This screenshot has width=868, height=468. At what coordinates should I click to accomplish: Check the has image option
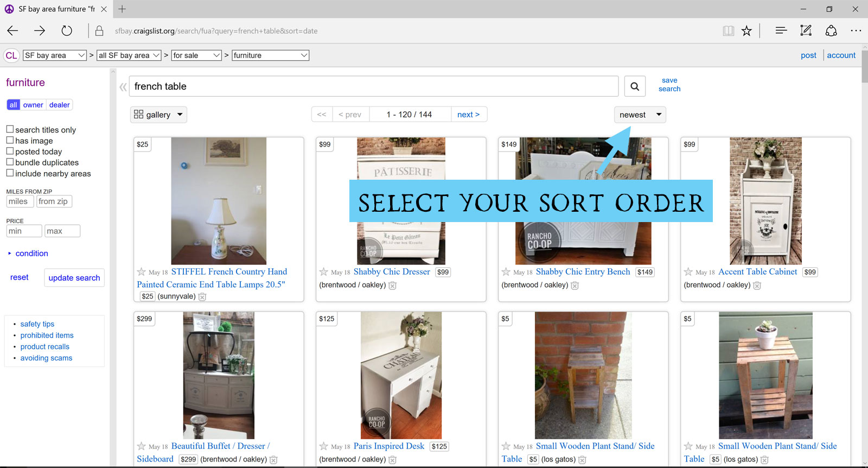pos(10,140)
